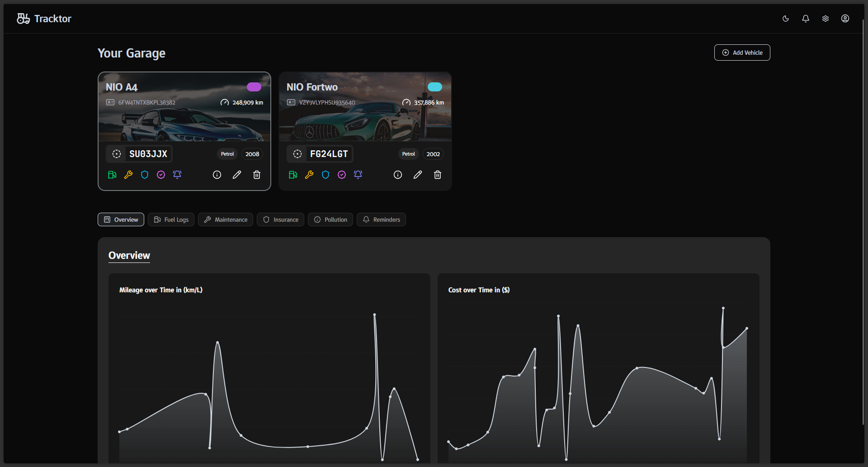The height and width of the screenshot is (467, 868).
Task: Click odometer reading 357,886 km
Action: (x=429, y=103)
